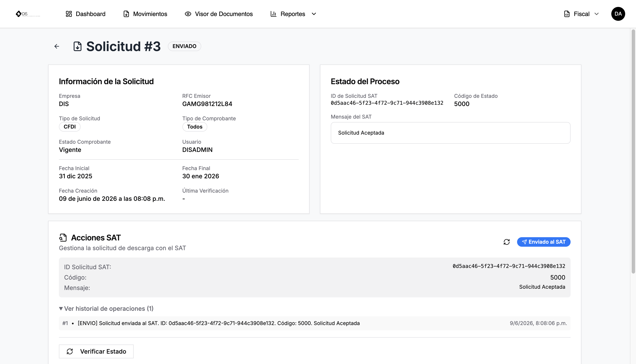Click the [ENVIO] history entry #1
Viewport: 636px width, 364px height.
point(315,323)
